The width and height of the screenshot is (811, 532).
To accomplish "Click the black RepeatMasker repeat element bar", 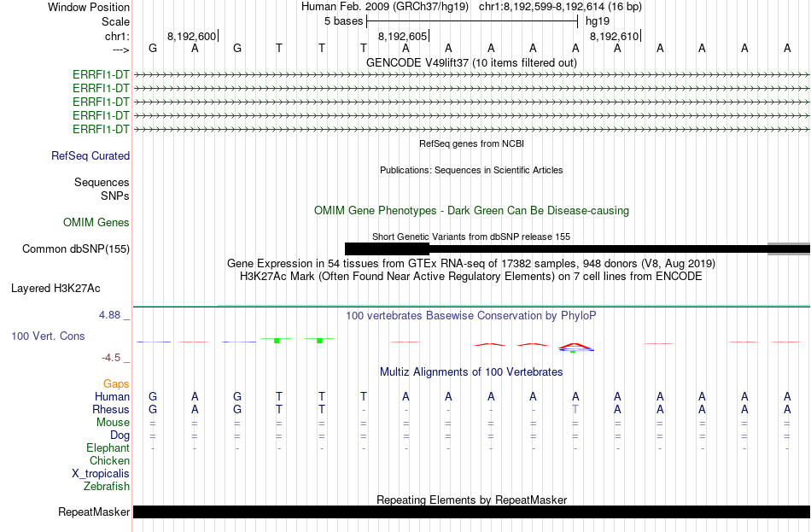I will 471,512.
